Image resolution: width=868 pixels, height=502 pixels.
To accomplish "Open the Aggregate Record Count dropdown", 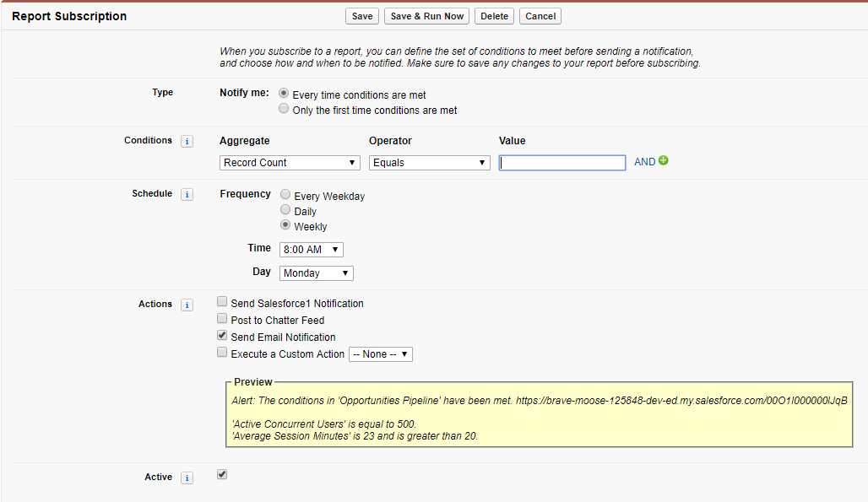I will (290, 163).
